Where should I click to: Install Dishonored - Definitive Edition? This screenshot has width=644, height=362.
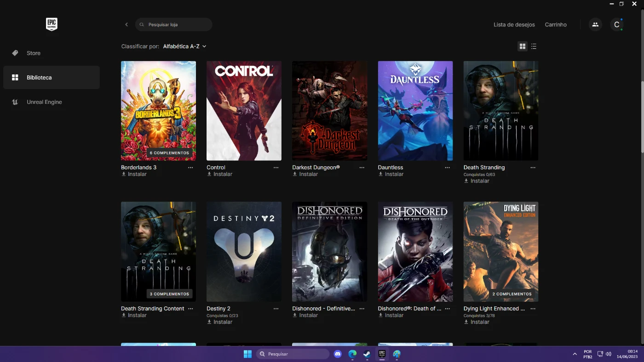click(305, 315)
